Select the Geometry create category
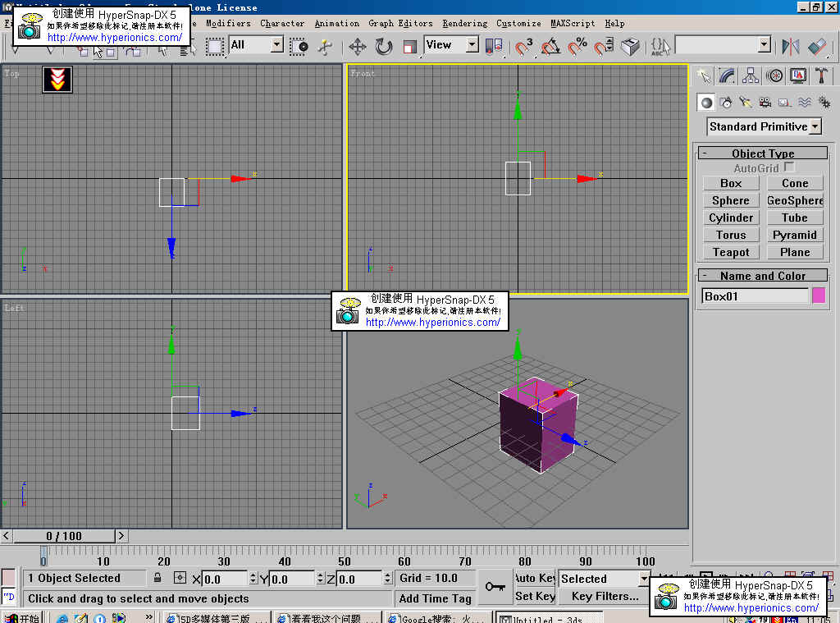 tap(706, 103)
